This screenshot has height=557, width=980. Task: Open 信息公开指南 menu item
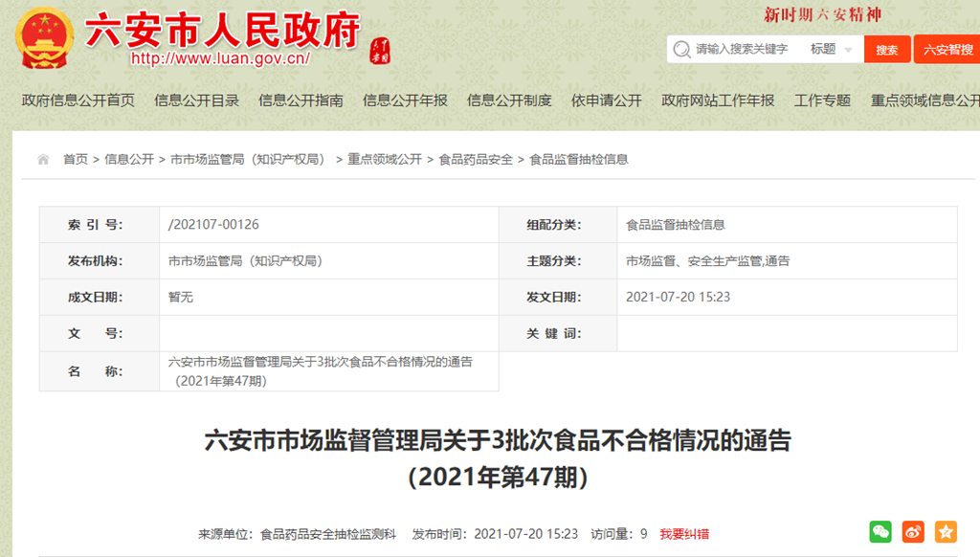pos(301,100)
